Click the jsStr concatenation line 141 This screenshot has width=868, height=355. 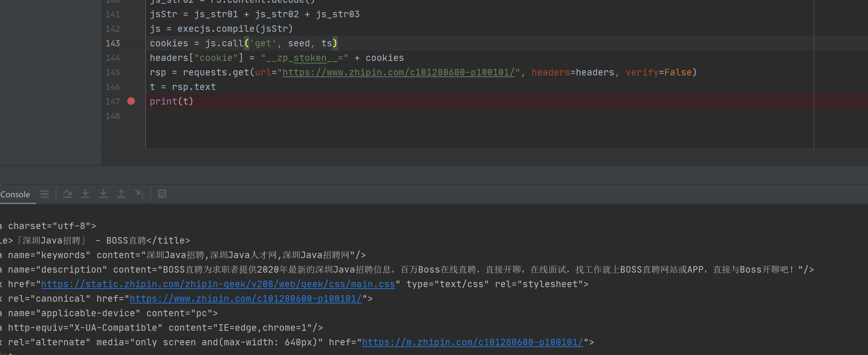(x=255, y=14)
